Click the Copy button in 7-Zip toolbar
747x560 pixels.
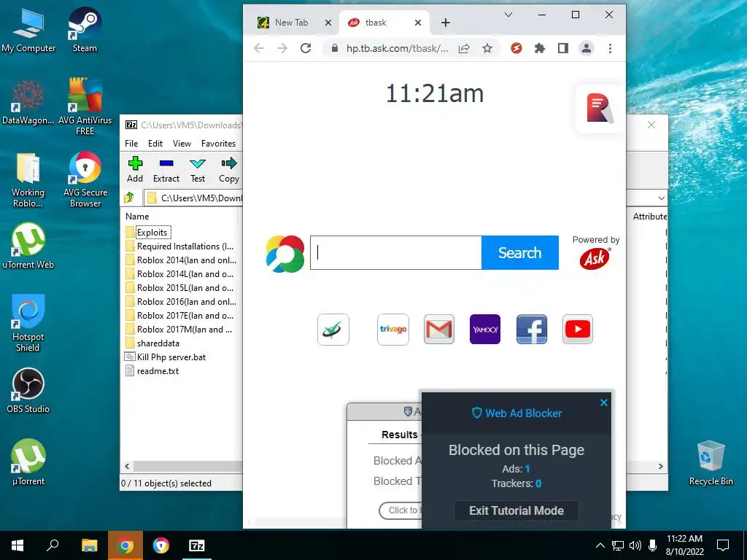coord(228,169)
